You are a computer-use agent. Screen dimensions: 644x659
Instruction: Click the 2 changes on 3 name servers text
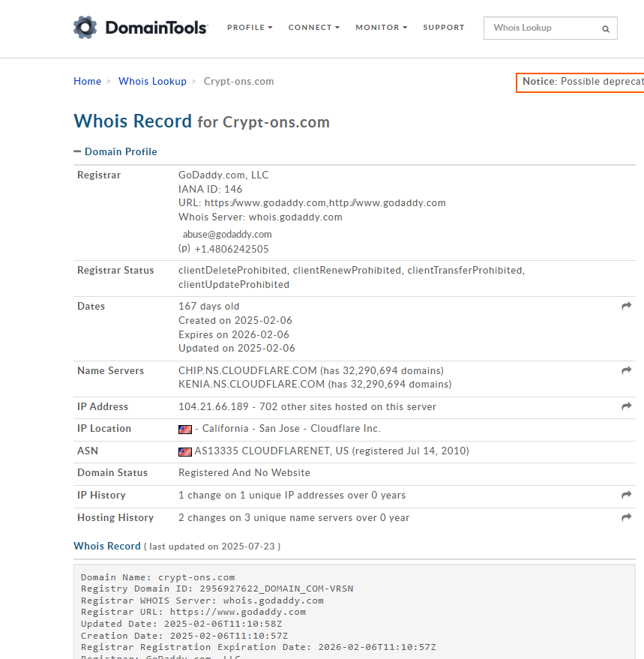[294, 518]
